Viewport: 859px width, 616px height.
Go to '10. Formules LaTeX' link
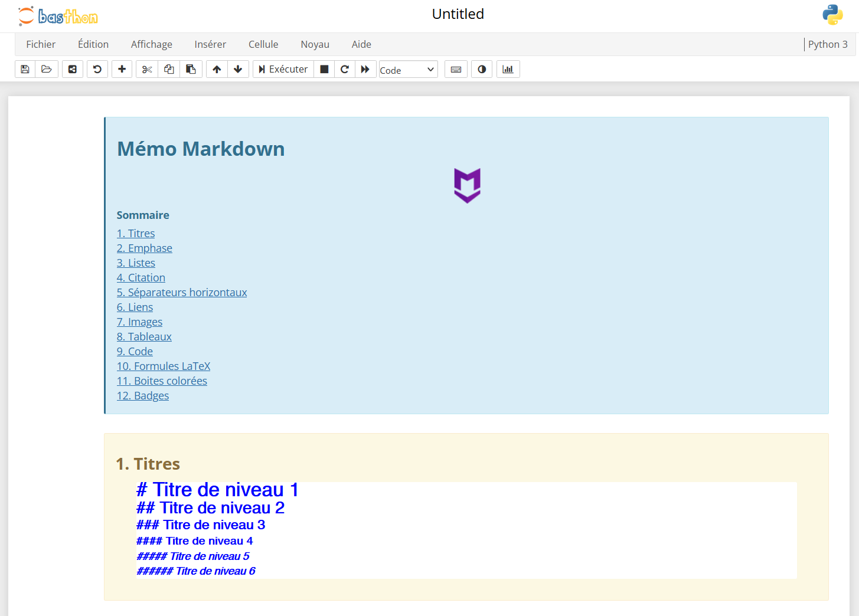164,366
